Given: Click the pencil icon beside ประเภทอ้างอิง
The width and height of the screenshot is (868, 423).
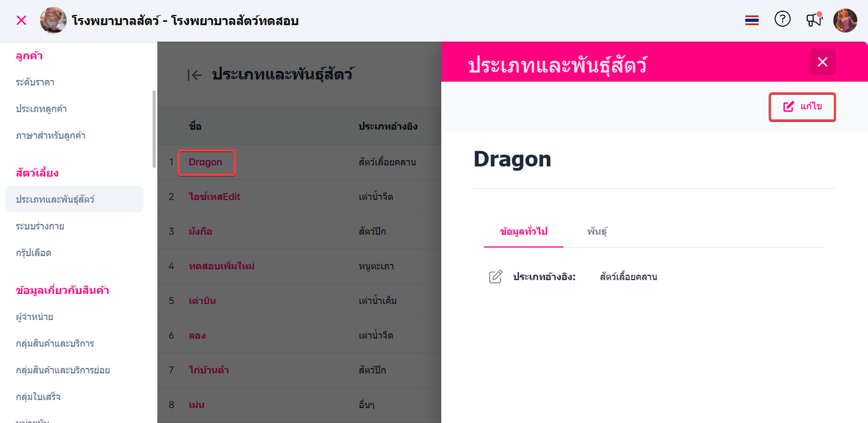Looking at the screenshot, I should tap(495, 277).
